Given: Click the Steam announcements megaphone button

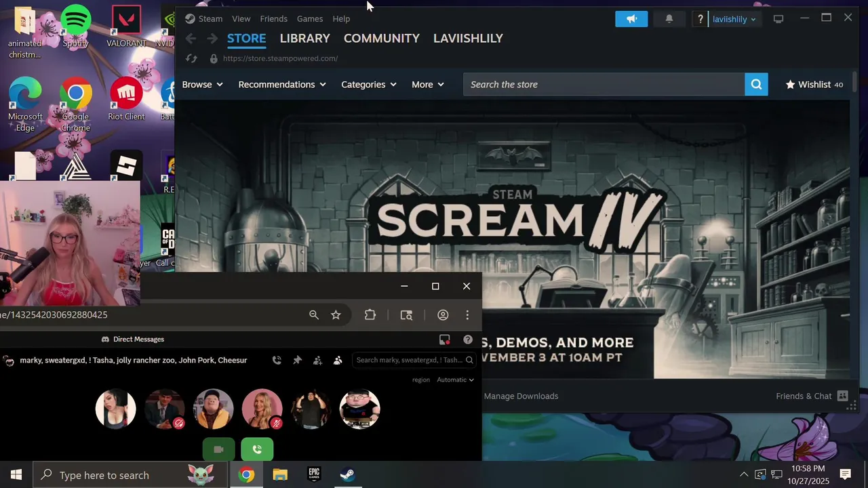Looking at the screenshot, I should [x=631, y=19].
